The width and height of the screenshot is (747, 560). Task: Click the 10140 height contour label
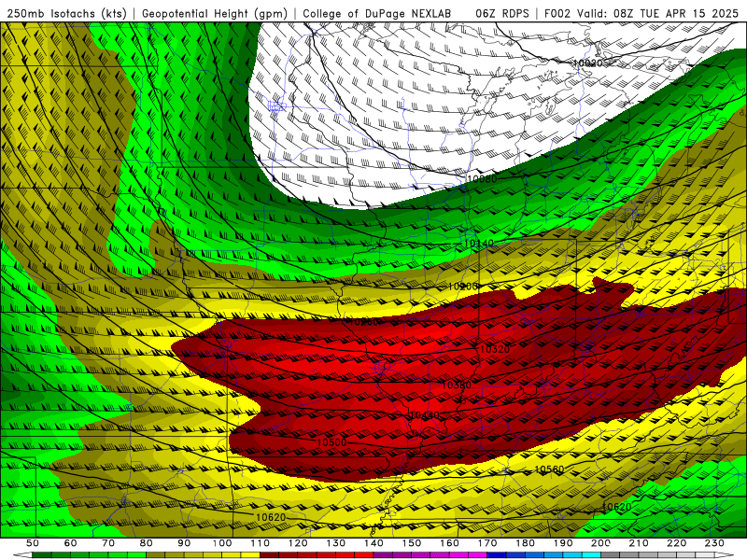pyautogui.click(x=479, y=244)
